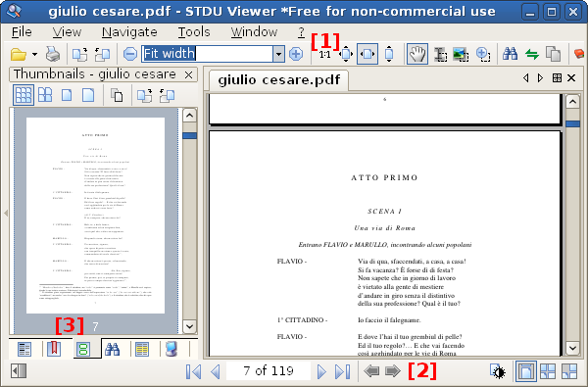Go to the next page

(321, 371)
